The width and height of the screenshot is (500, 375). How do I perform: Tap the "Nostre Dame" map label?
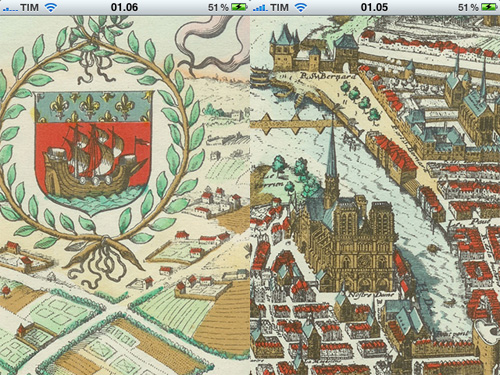tap(370, 295)
